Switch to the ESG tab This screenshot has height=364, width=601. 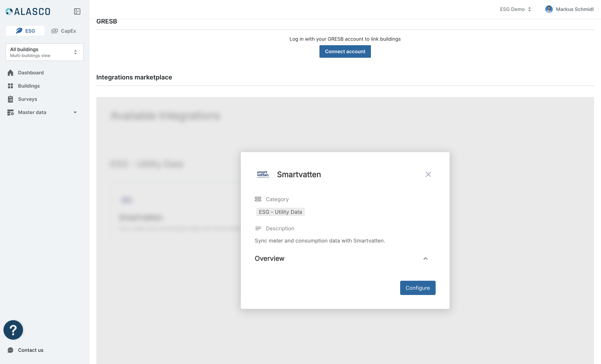(x=25, y=31)
